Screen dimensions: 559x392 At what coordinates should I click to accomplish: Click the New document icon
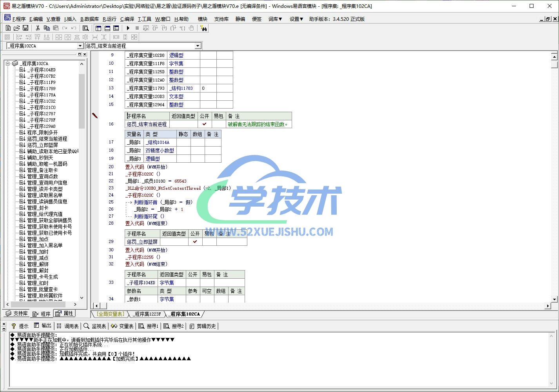pos(8,28)
